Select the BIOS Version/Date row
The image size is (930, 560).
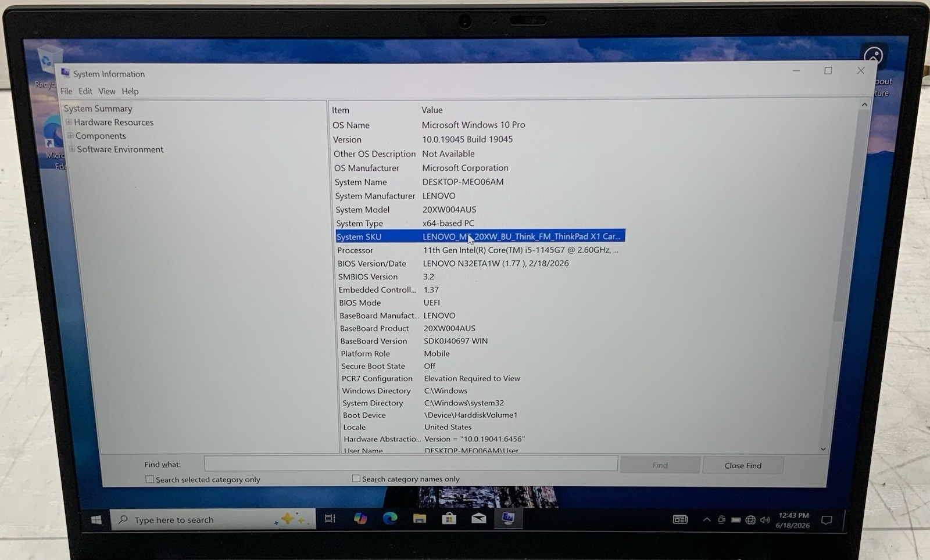pyautogui.click(x=453, y=264)
